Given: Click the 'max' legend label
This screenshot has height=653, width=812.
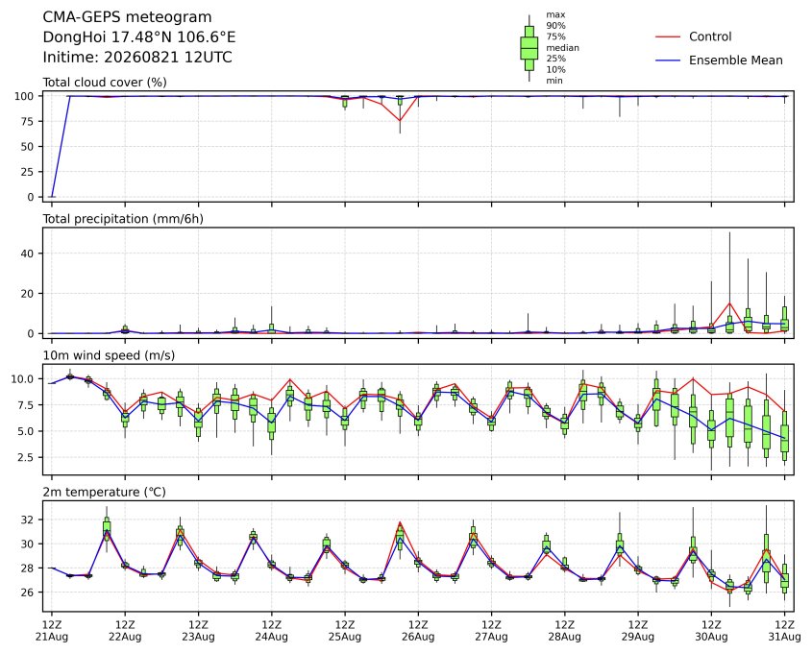Looking at the screenshot, I should [x=555, y=15].
